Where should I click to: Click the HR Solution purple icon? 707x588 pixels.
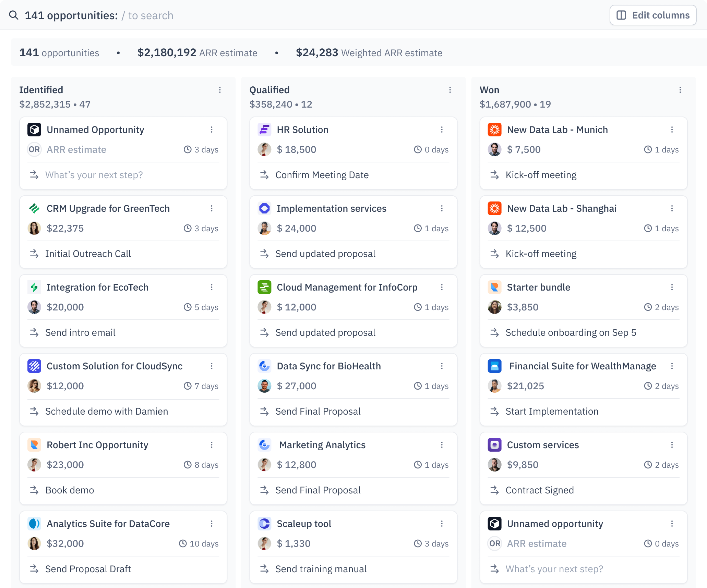(x=265, y=130)
